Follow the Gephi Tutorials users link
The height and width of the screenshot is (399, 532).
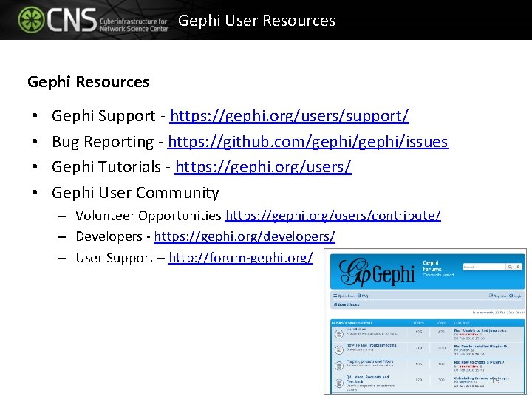[x=263, y=167]
